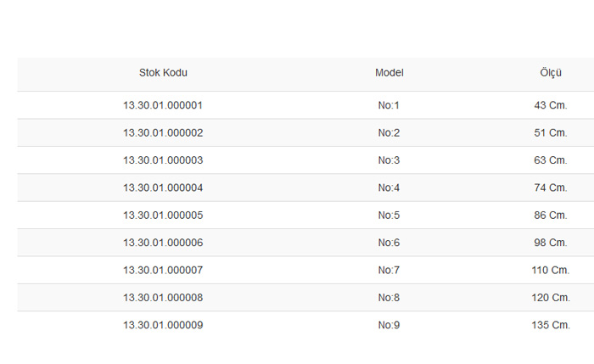Click the No:7 model cell
This screenshot has width=594, height=364.
[389, 270]
